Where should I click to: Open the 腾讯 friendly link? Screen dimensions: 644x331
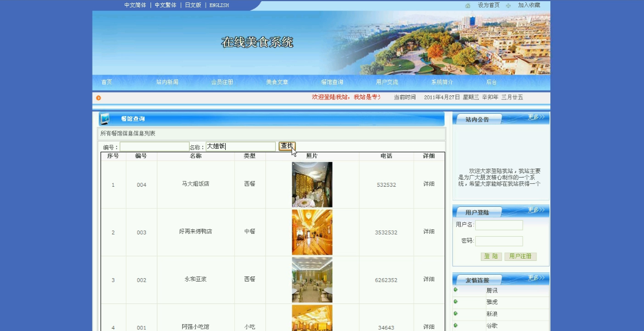point(492,290)
